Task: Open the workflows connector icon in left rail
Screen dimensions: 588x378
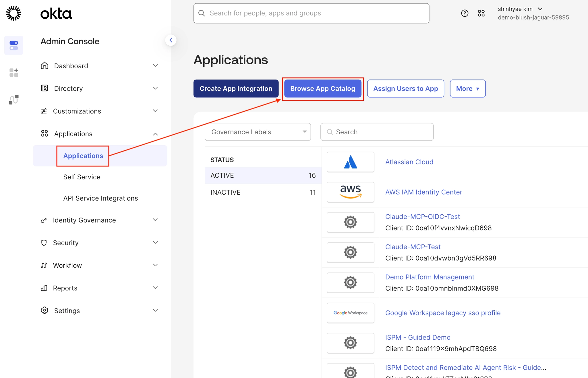Action: point(14,100)
